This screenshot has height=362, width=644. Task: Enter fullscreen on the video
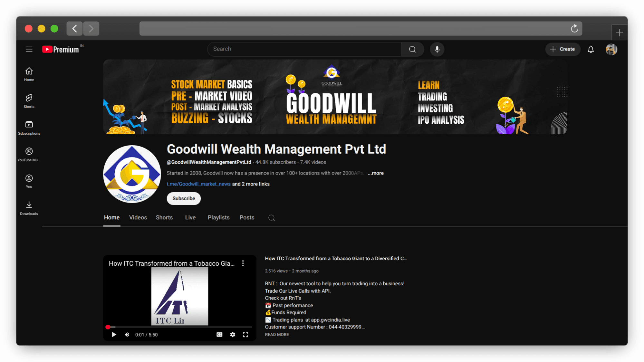[245, 335]
